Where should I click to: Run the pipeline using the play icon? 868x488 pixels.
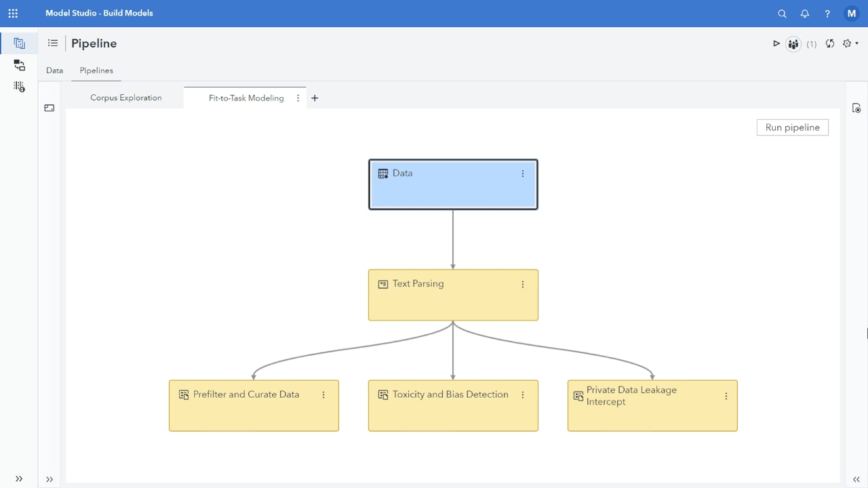click(776, 43)
